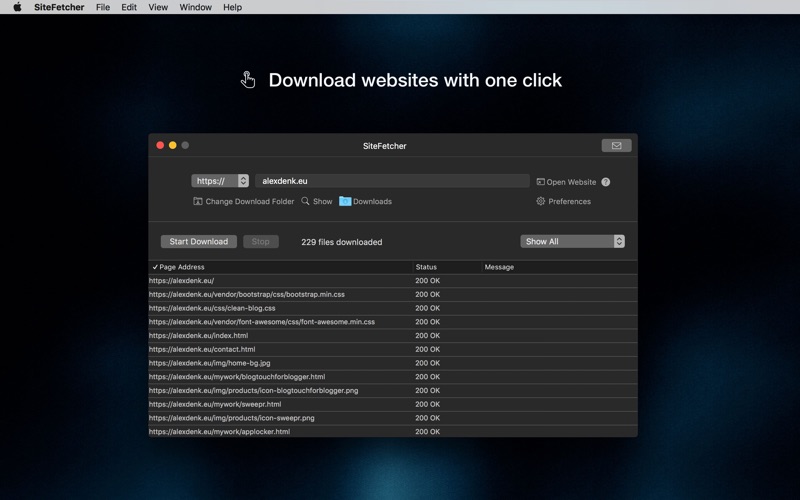
Task: Open the Window menu
Action: point(195,7)
